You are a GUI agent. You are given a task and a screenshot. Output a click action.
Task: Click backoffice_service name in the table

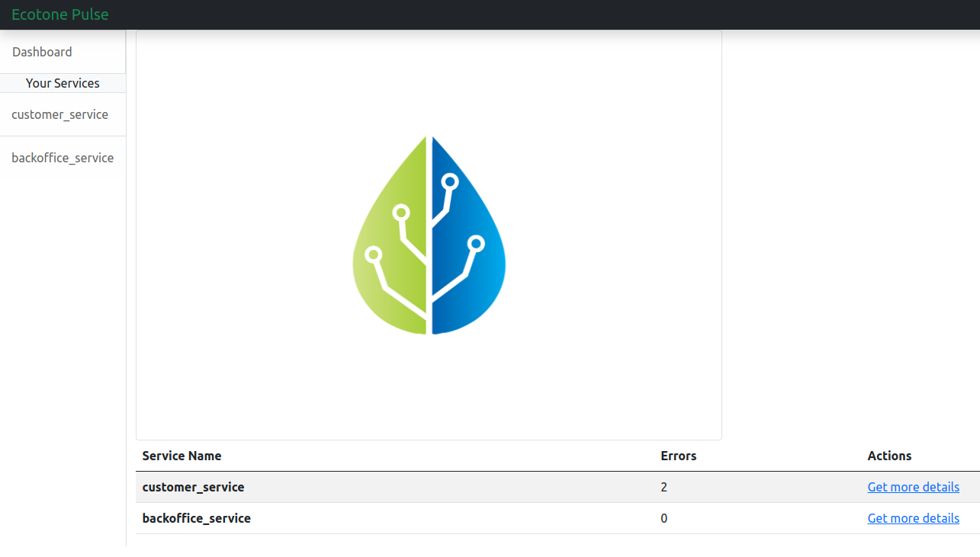pos(196,518)
